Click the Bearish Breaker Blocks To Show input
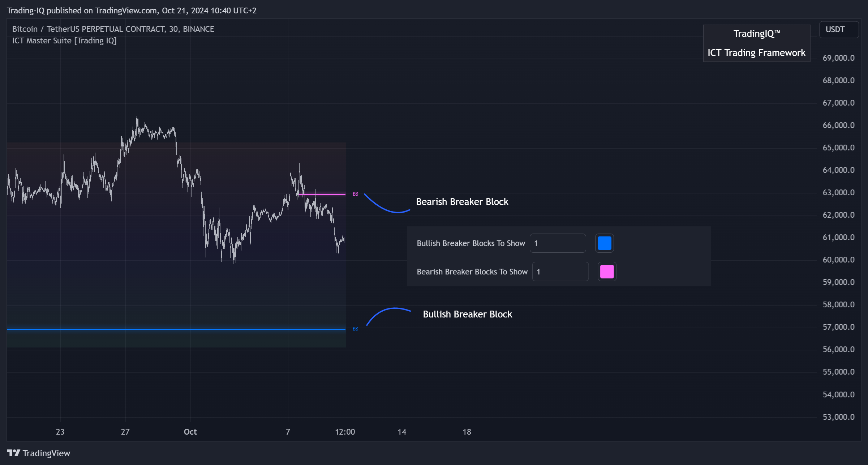Screen dimensions: 868x465 pyautogui.click(x=560, y=272)
